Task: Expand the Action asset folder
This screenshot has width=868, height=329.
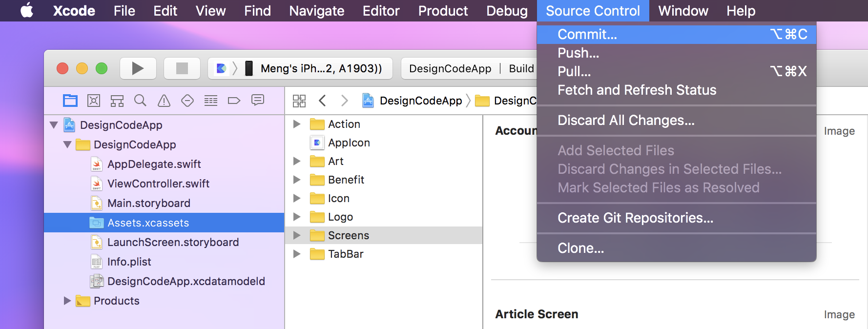Action: tap(296, 124)
